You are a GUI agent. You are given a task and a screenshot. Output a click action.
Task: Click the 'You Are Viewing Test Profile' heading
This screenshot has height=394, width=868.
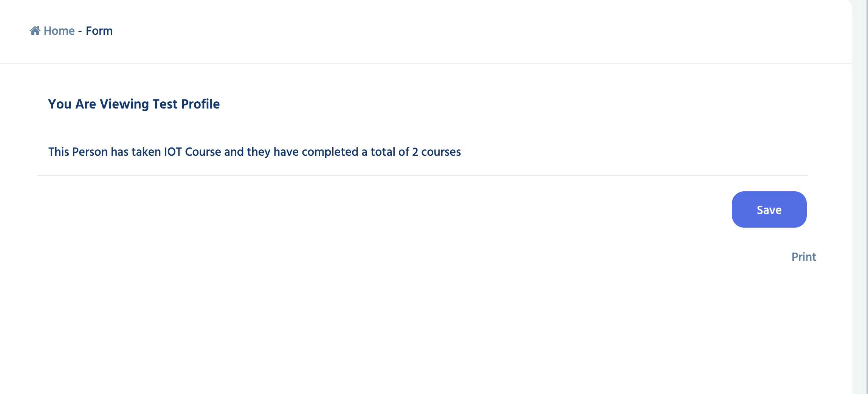click(134, 104)
